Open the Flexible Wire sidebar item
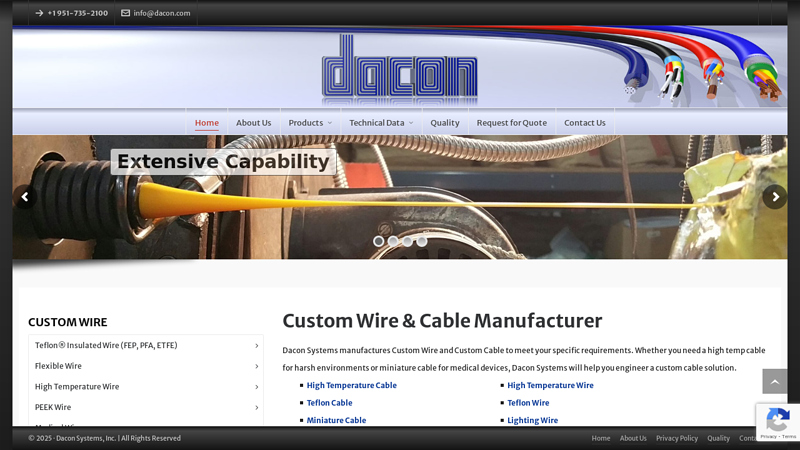This screenshot has height=450, width=800. 58,366
